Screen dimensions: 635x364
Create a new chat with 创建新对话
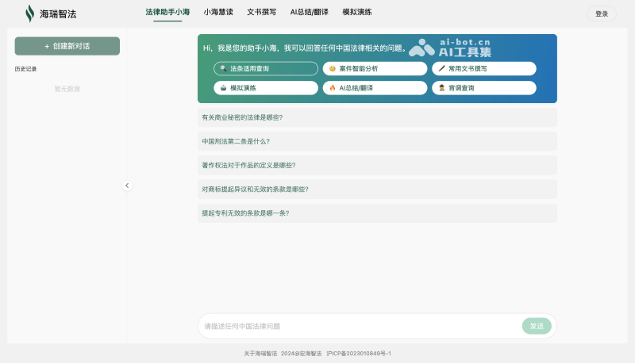tap(67, 46)
